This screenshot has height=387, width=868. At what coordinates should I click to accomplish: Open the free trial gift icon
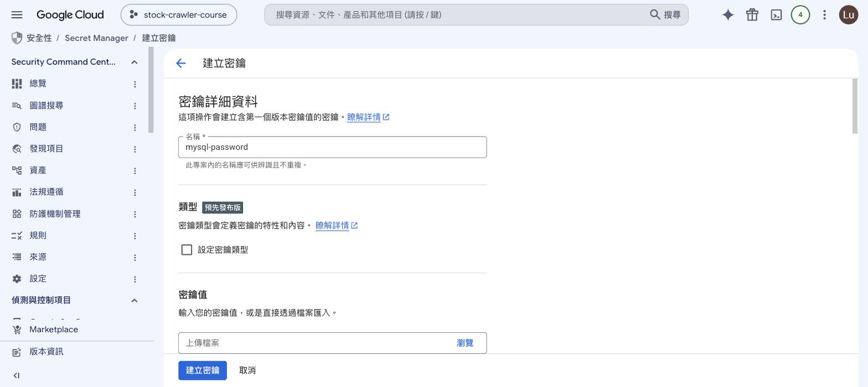tap(752, 15)
